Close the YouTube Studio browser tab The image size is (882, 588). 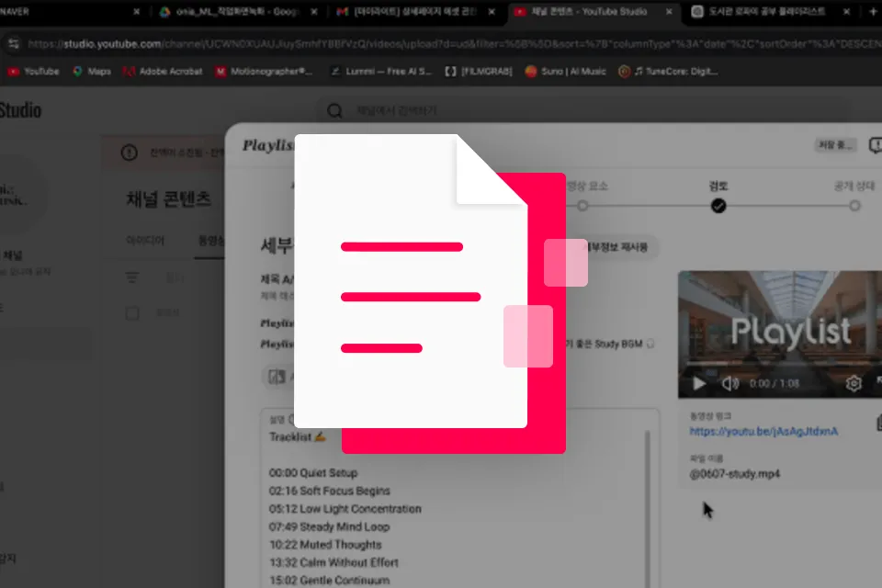[x=669, y=11]
